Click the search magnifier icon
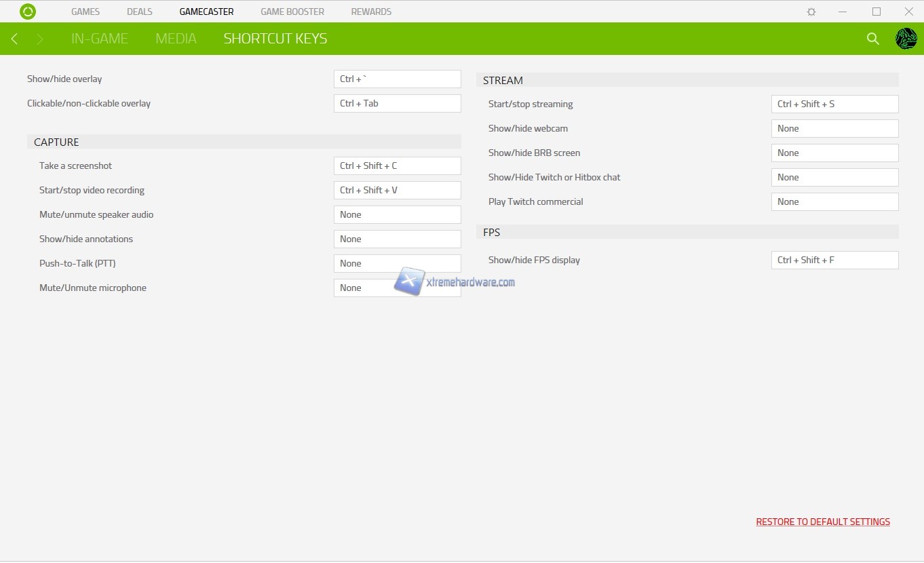Screen dimensions: 924x563 pos(873,39)
